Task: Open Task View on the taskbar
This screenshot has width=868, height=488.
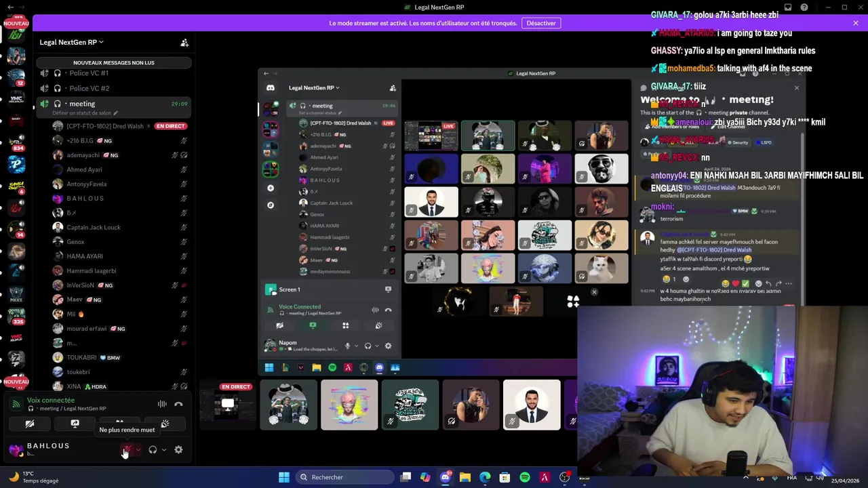Action: tap(406, 477)
